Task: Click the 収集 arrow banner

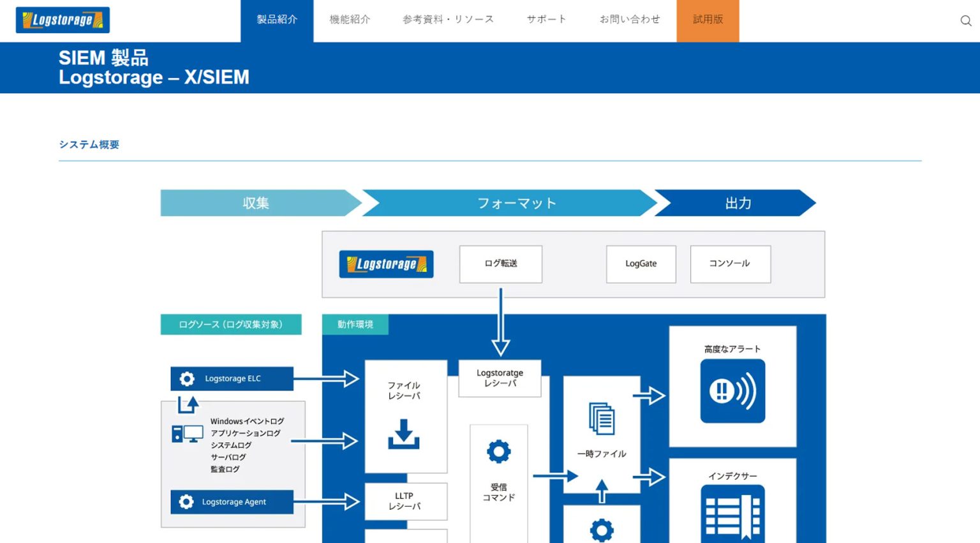Action: tap(255, 203)
